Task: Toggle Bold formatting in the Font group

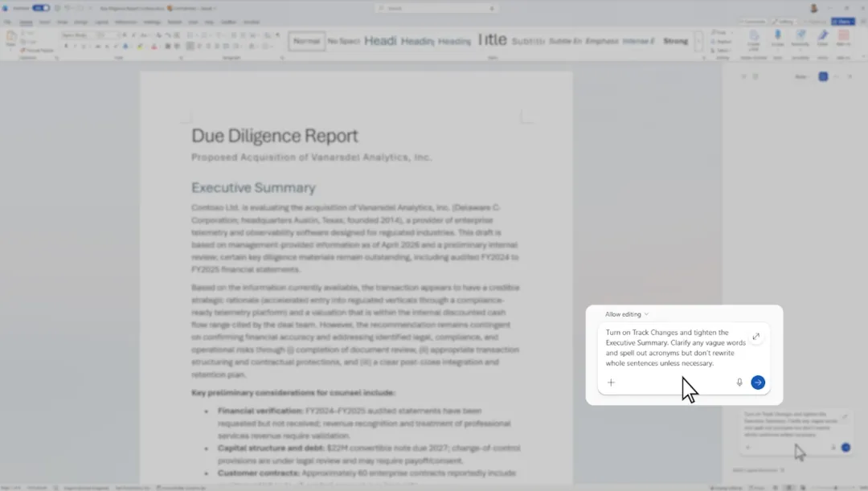Action: coord(66,47)
